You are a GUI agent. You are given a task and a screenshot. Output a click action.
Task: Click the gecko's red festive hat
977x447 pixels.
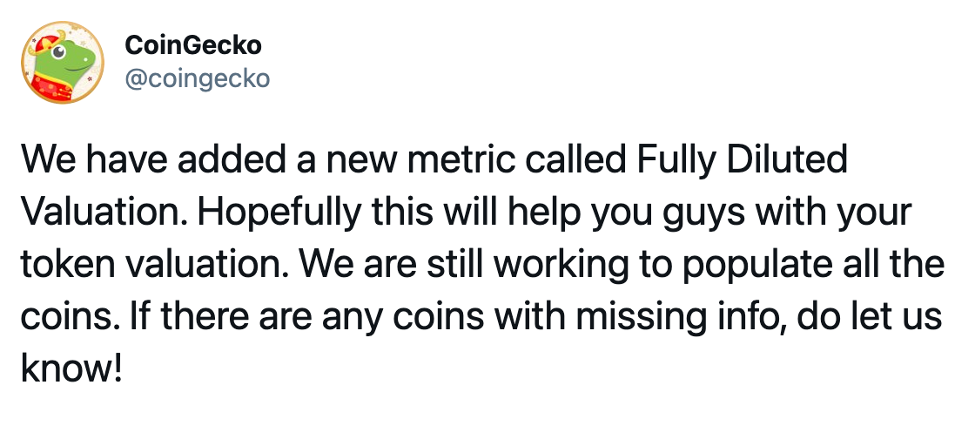46,45
